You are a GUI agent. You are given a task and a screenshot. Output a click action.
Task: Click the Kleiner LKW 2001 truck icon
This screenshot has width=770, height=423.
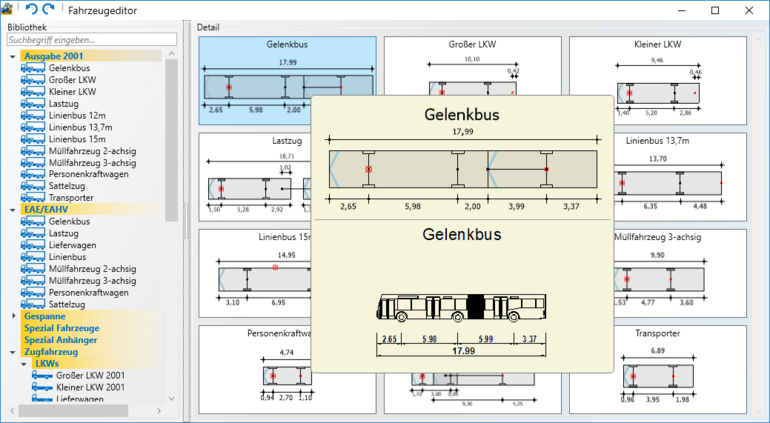[x=41, y=387]
